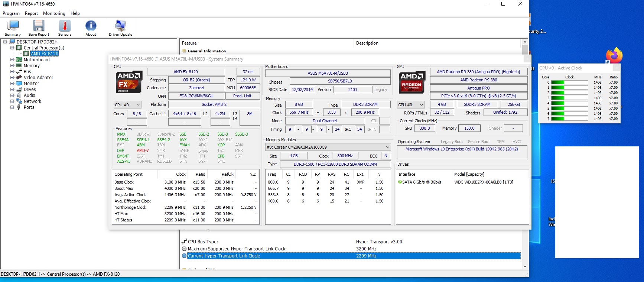Expand the Motherboard tree node
The image size is (644, 282).
coord(12,60)
